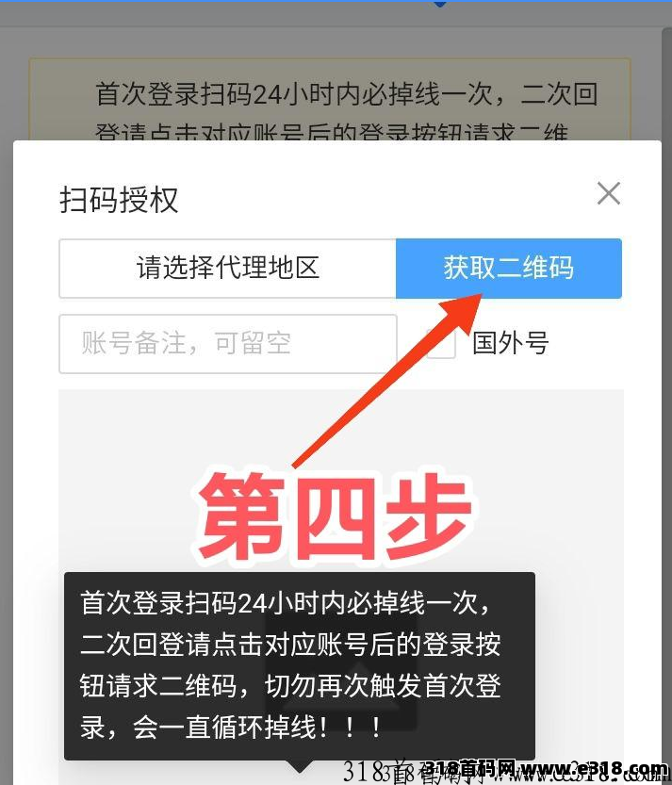Click the blue marker at top edge
672x785 pixels.
(439, 4)
